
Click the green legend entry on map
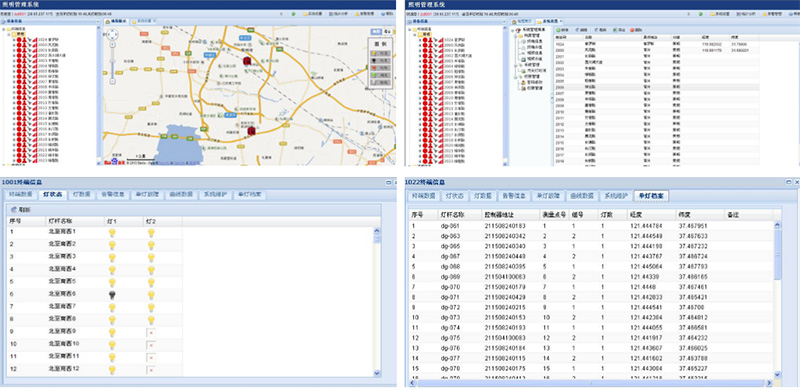pos(379,75)
